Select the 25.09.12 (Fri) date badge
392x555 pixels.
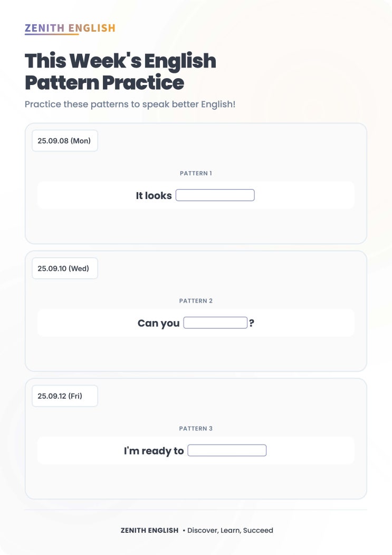(x=64, y=396)
